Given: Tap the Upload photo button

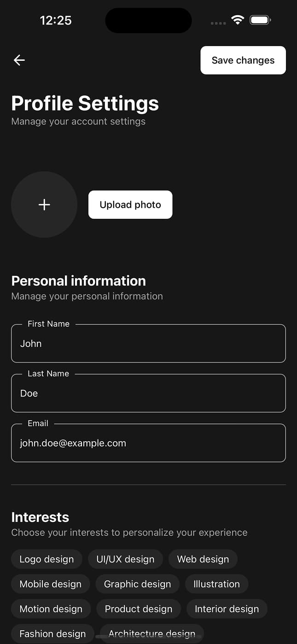Looking at the screenshot, I should [130, 205].
